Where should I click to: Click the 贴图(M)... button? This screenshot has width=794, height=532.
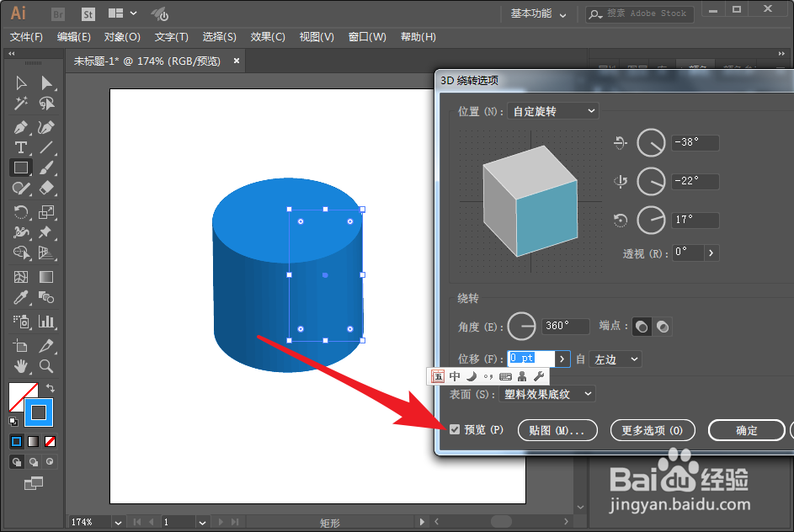(x=557, y=430)
